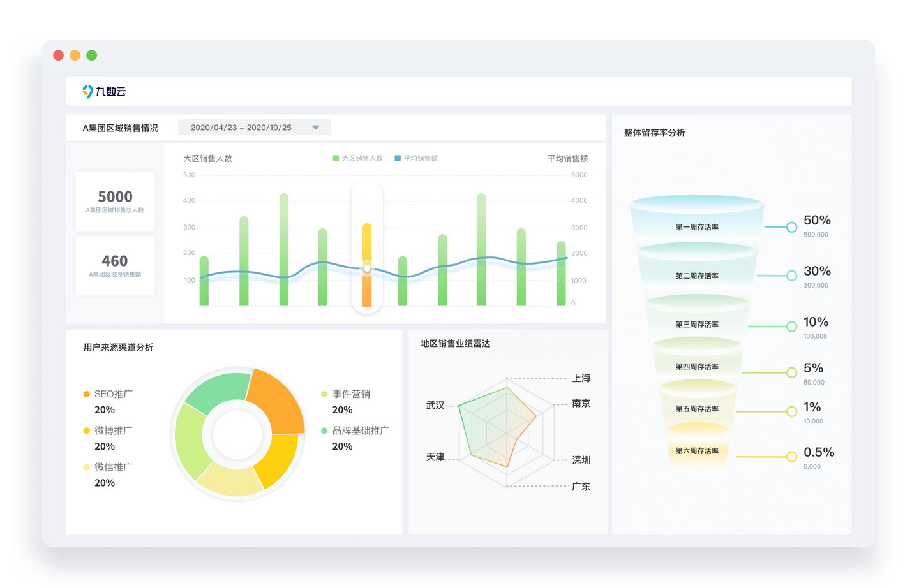The height and width of the screenshot is (588, 919).
Task: Open the date range dropdown arrow
Action: point(315,128)
